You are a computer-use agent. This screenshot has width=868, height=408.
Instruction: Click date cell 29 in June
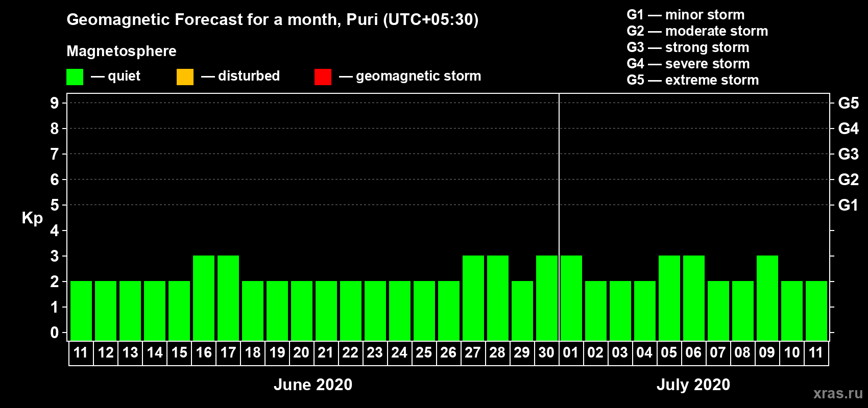522,353
